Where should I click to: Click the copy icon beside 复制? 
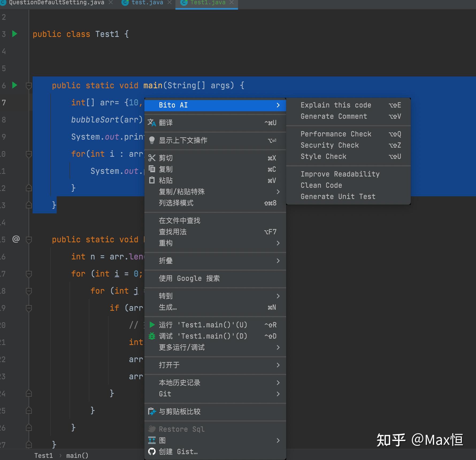[152, 169]
